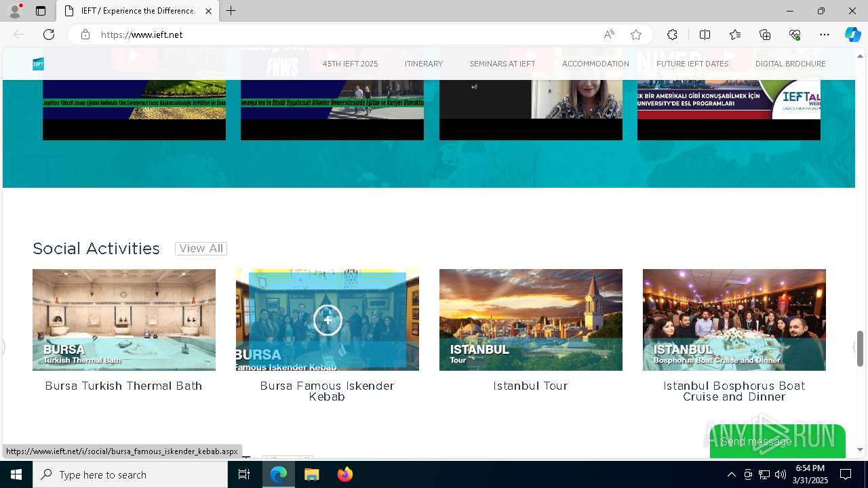868x488 pixels.
Task: Toggle Split screen view
Action: tap(705, 35)
